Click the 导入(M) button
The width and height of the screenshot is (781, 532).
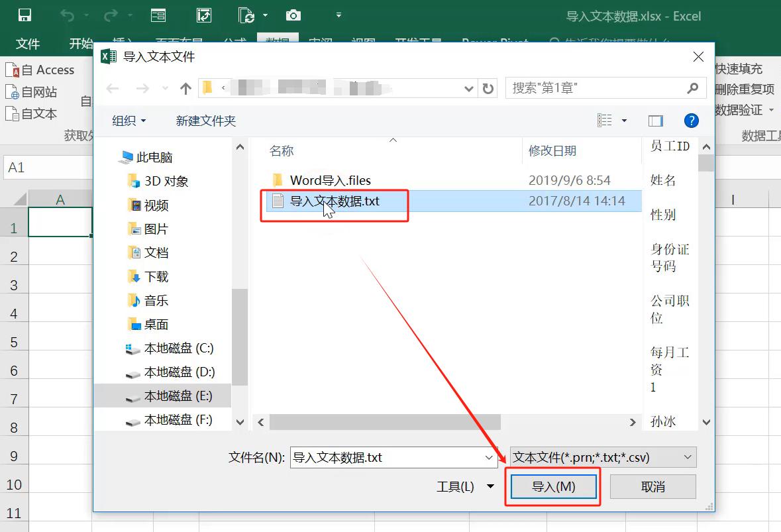[553, 487]
